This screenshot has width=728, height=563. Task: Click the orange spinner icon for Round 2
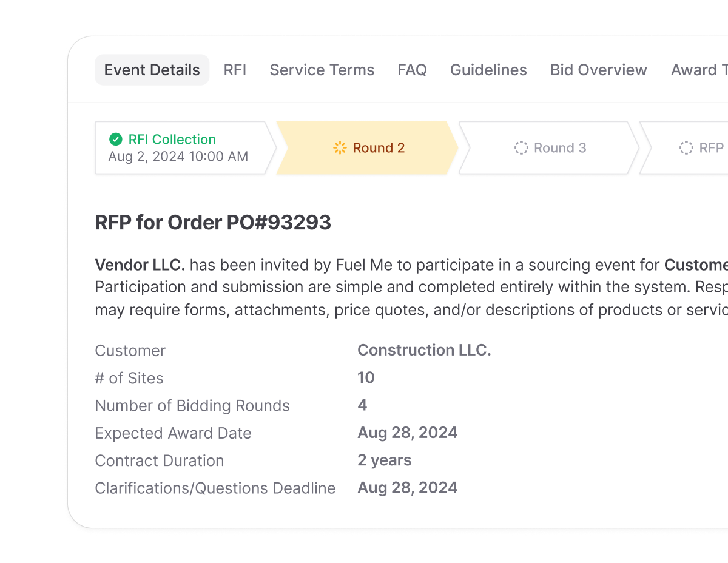[340, 148]
